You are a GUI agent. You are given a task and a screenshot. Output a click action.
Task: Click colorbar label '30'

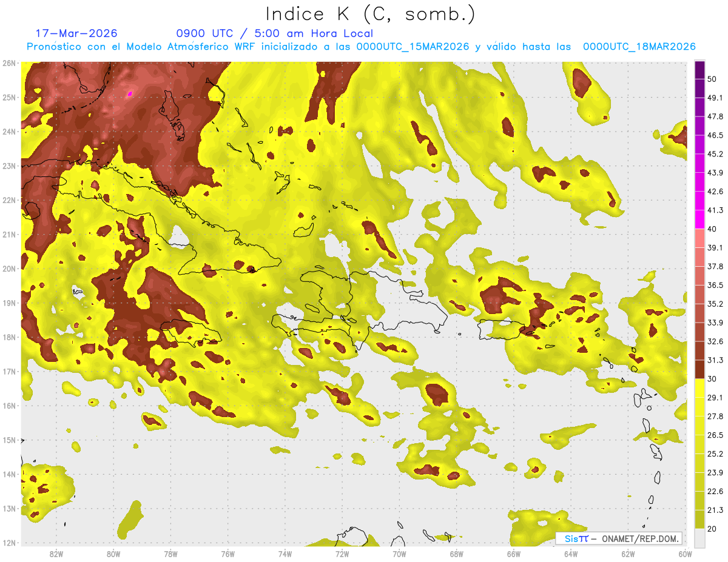tap(712, 379)
